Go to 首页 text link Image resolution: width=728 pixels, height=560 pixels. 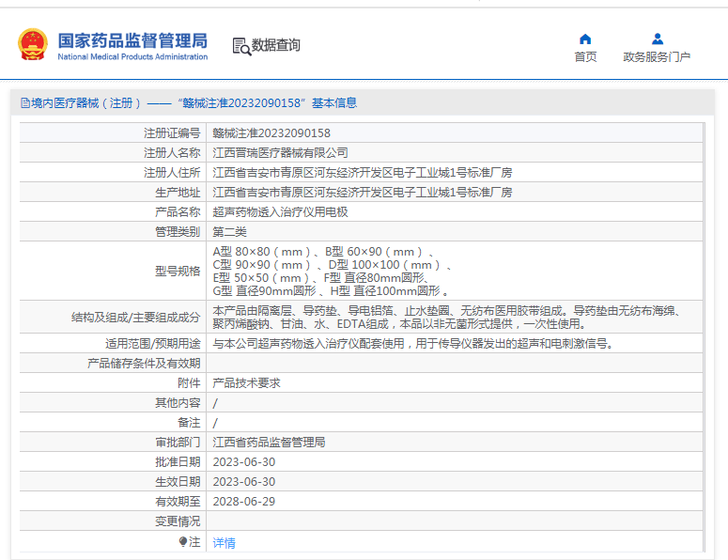pyautogui.click(x=585, y=57)
